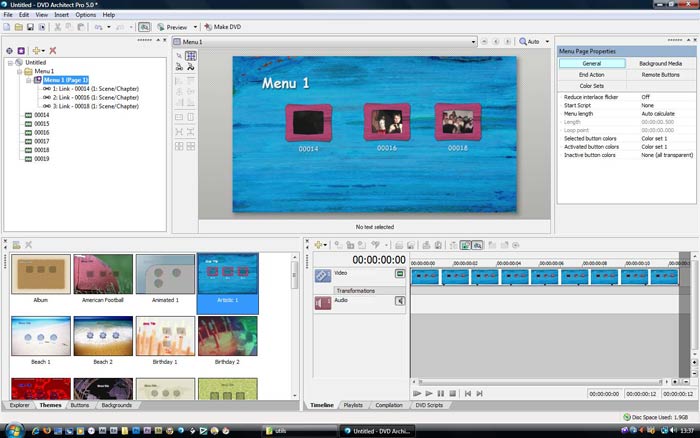Image resolution: width=700 pixels, height=438 pixels.
Task: Click the New project icon
Action: pyautogui.click(x=7, y=27)
